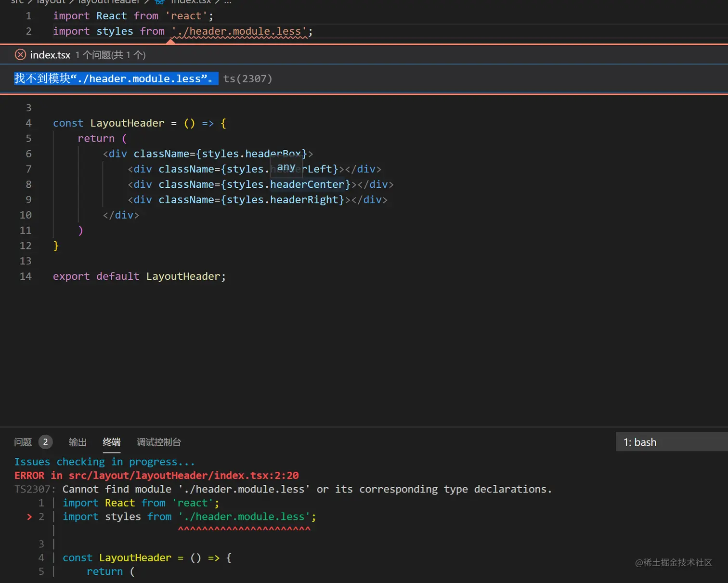728x583 pixels.
Task: Click the problems count badge showing 2
Action: point(46,442)
